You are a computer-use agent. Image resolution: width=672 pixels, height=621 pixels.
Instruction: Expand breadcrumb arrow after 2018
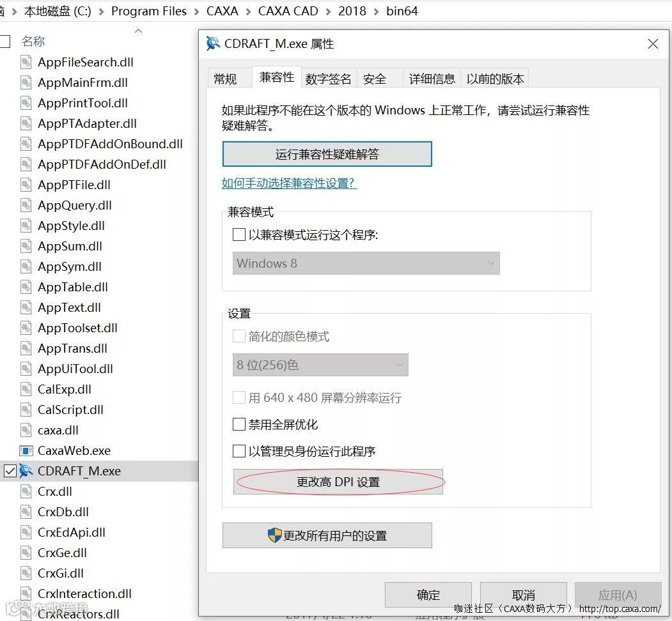pyautogui.click(x=377, y=11)
